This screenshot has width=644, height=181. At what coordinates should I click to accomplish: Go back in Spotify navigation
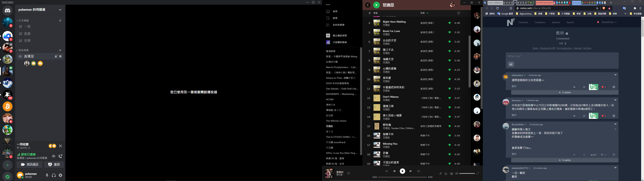point(368,5)
